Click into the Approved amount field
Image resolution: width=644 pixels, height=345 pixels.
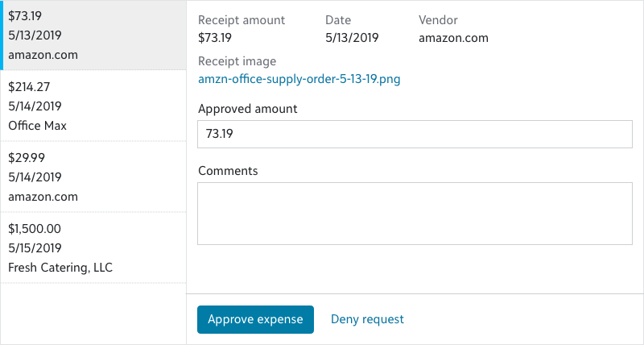[415, 135]
